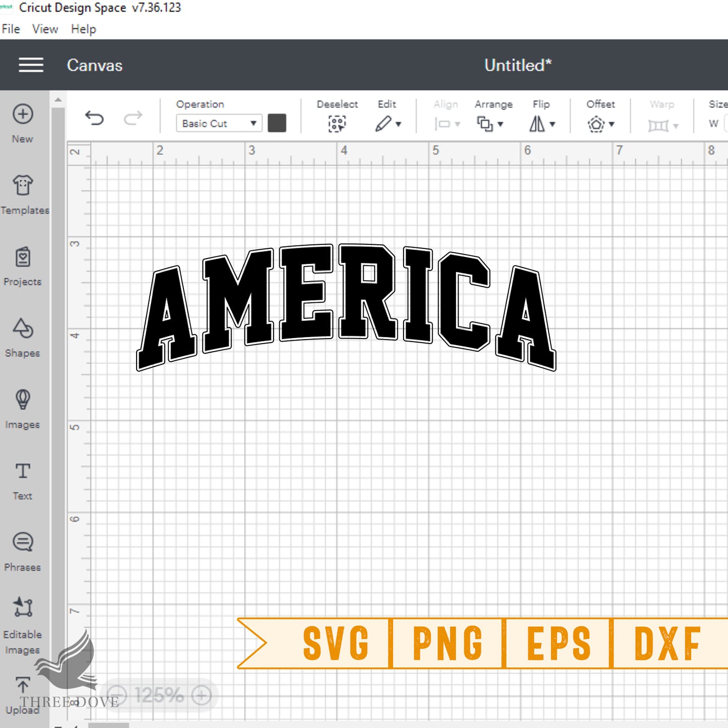Open the Templates panel

pos(24,195)
